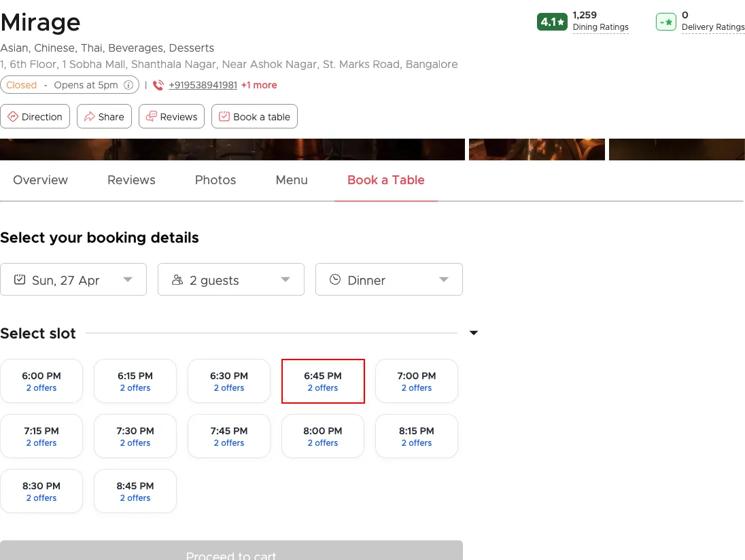Click the +1 more link
745x560 pixels.
pos(259,85)
